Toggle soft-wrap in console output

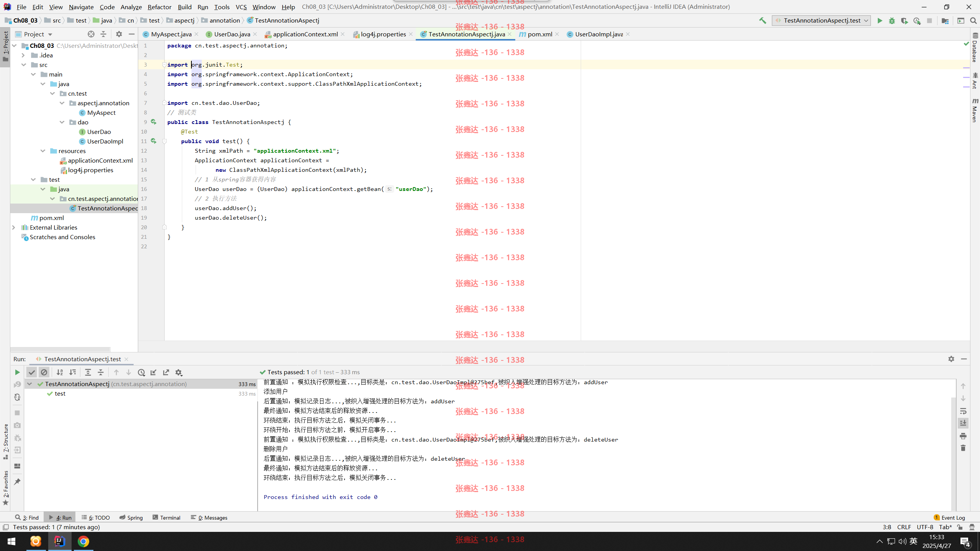pos(963,411)
